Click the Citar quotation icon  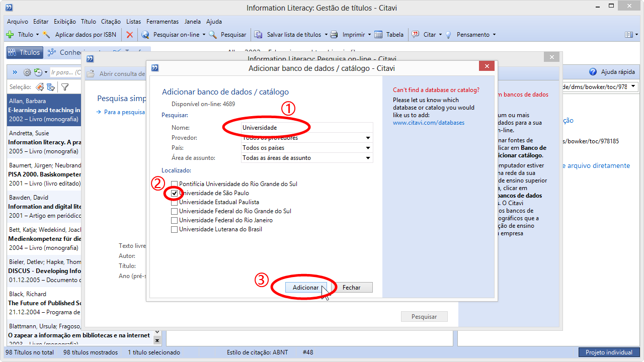416,35
